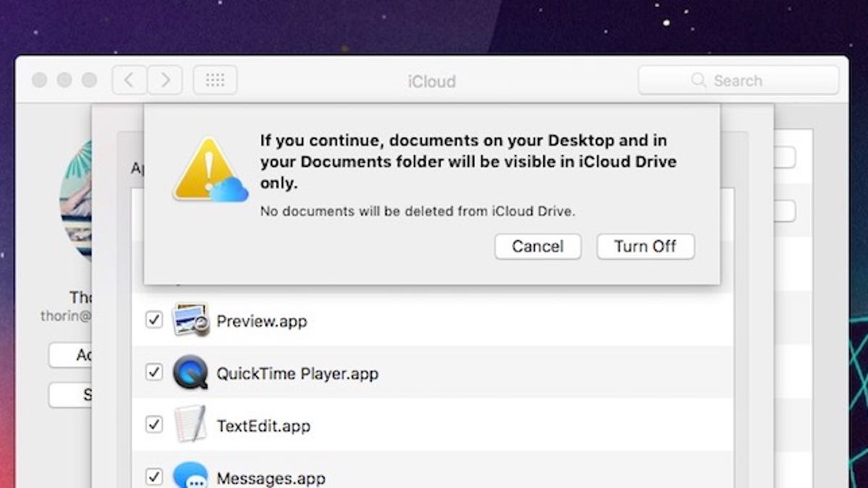Go forward with the right chevron button
Screen dimensions: 868x488
165,80
